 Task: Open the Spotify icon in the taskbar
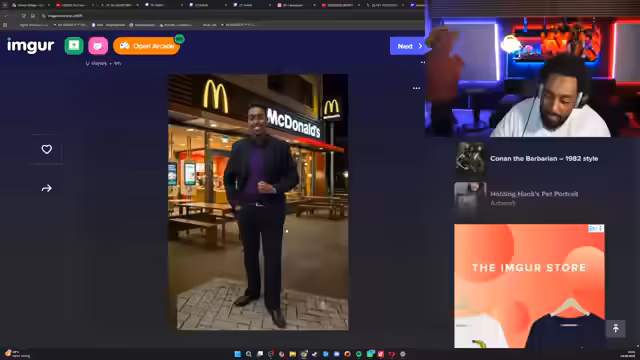[x=359, y=354]
